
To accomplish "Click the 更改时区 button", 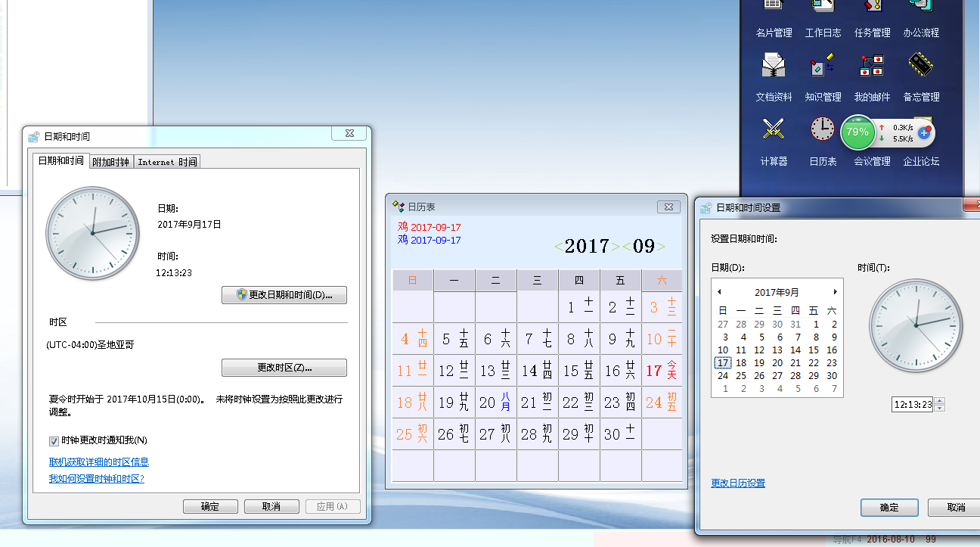I will pos(284,368).
